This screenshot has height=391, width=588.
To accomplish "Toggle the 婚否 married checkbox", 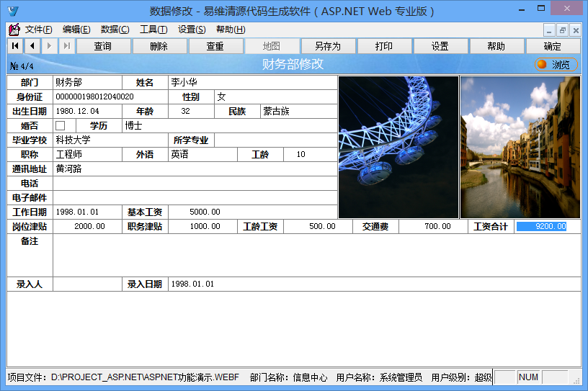I will pos(60,126).
